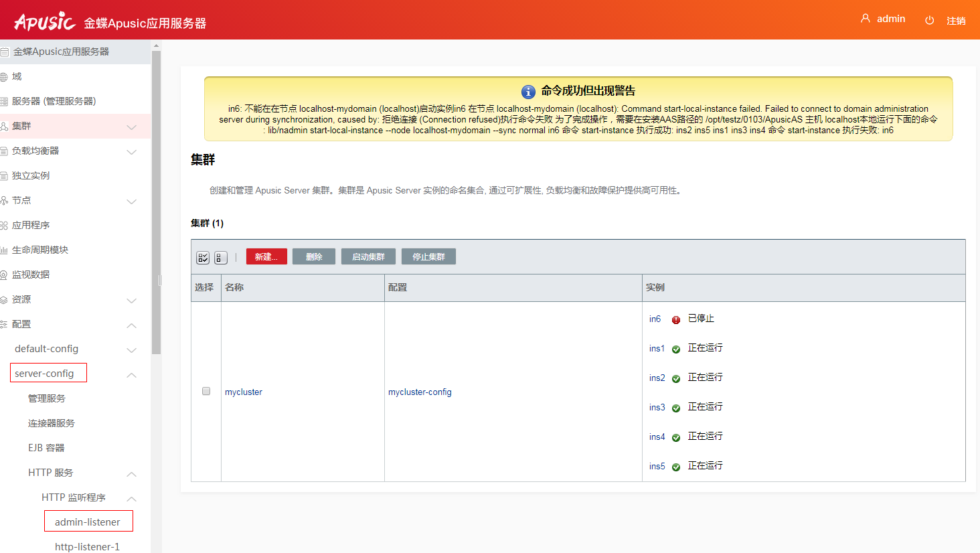Open 监视数据 in the sidebar
The width and height of the screenshot is (980, 553).
tap(31, 274)
